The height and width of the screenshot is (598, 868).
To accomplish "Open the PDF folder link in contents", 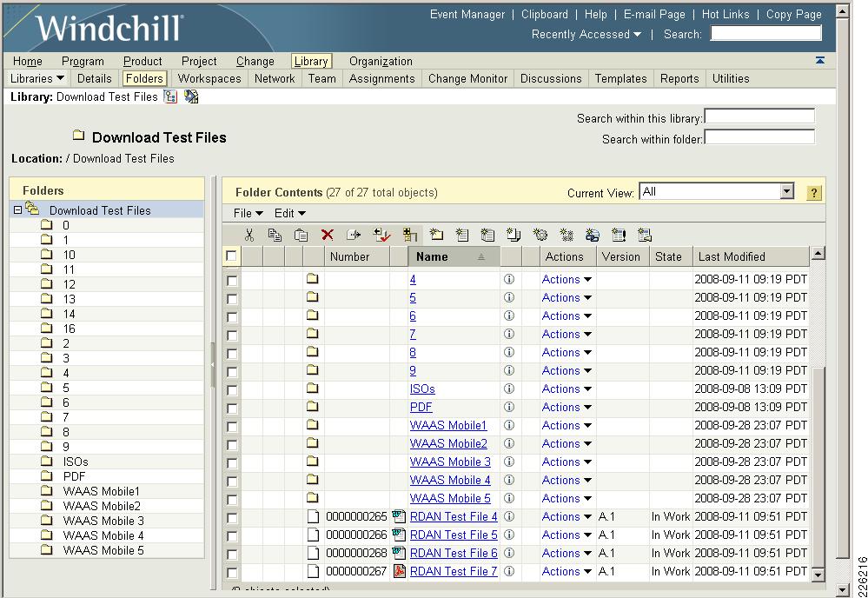I will (x=421, y=407).
